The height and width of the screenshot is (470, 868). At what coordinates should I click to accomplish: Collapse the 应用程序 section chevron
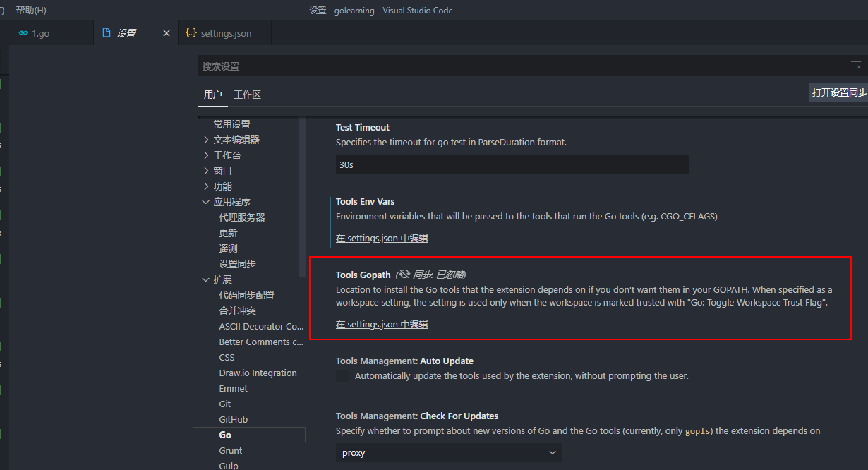(206, 202)
